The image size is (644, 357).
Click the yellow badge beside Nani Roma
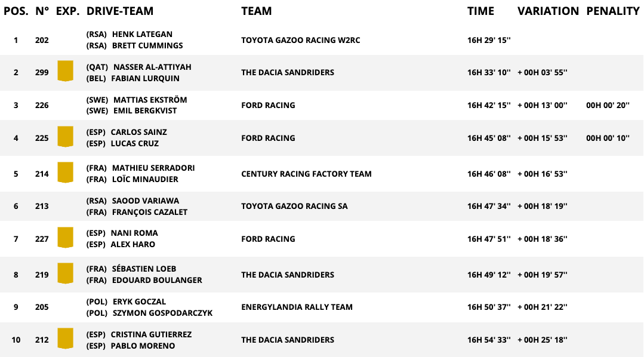tap(65, 238)
